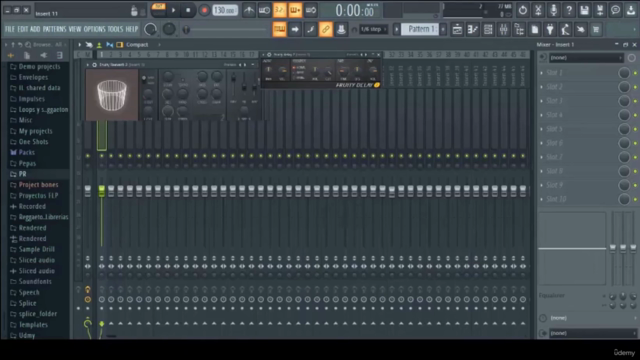Toggle Slot 1 enable knob
640x360 pixels.
624,73
